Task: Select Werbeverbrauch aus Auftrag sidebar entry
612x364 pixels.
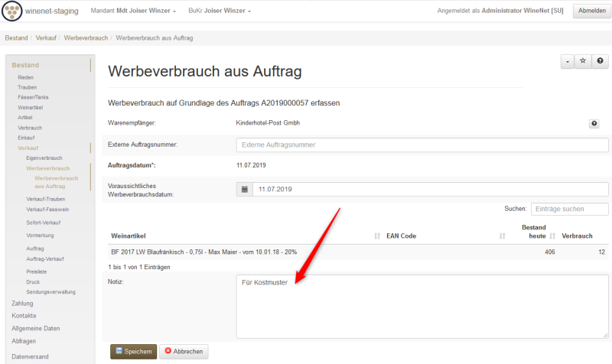Action: tap(56, 182)
